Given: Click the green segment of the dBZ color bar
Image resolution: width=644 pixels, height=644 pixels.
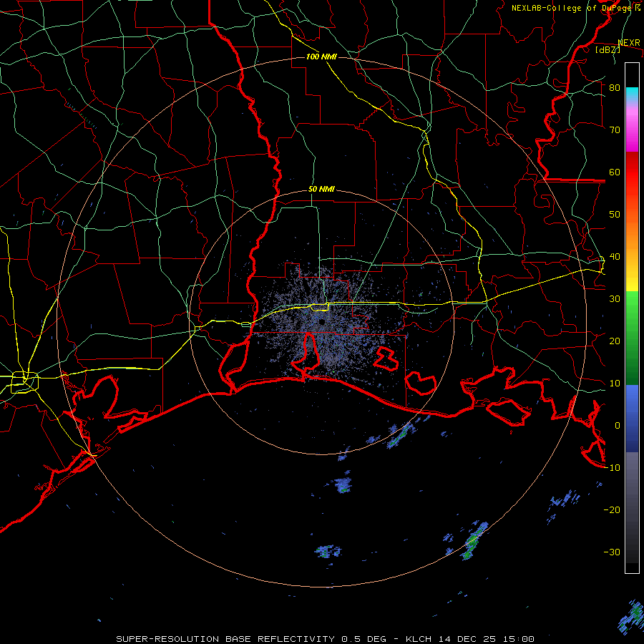Looking at the screenshot, I should pyautogui.click(x=632, y=338).
